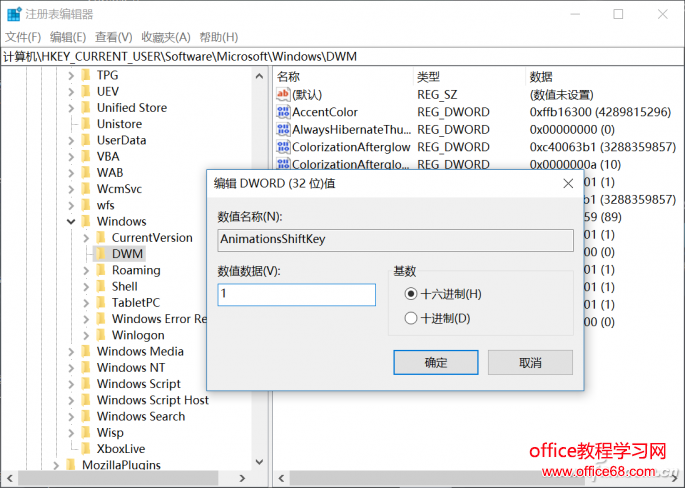The height and width of the screenshot is (488, 685).
Task: Expand the UserData tree node
Action: click(71, 140)
